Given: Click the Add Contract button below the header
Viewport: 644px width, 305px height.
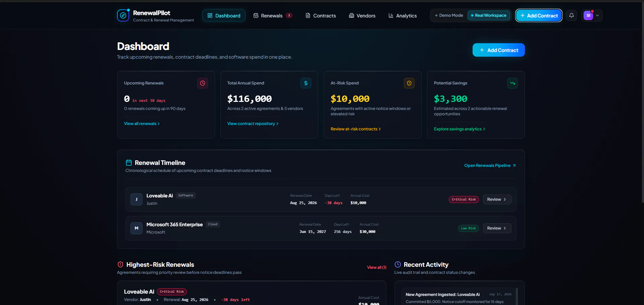Looking at the screenshot, I should (x=499, y=50).
